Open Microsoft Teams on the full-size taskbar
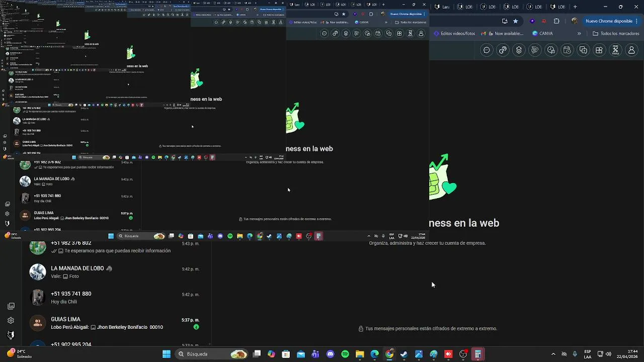Screen dimensions: 644x362 pos(315,354)
